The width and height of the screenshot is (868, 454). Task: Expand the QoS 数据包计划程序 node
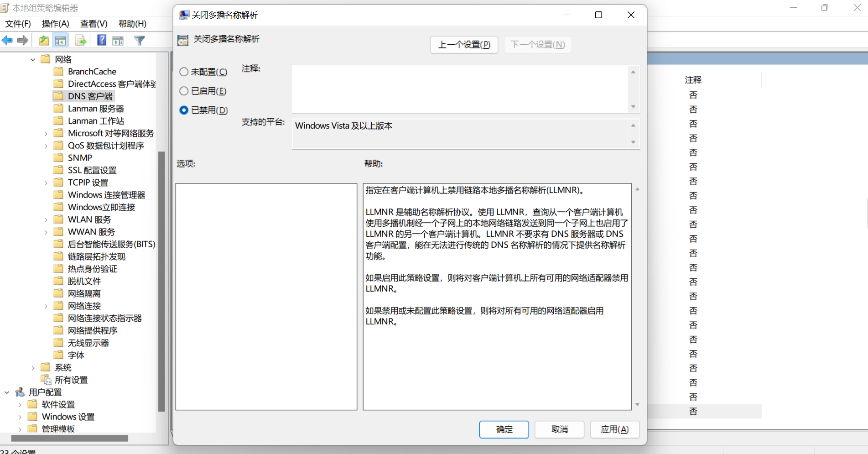point(46,146)
